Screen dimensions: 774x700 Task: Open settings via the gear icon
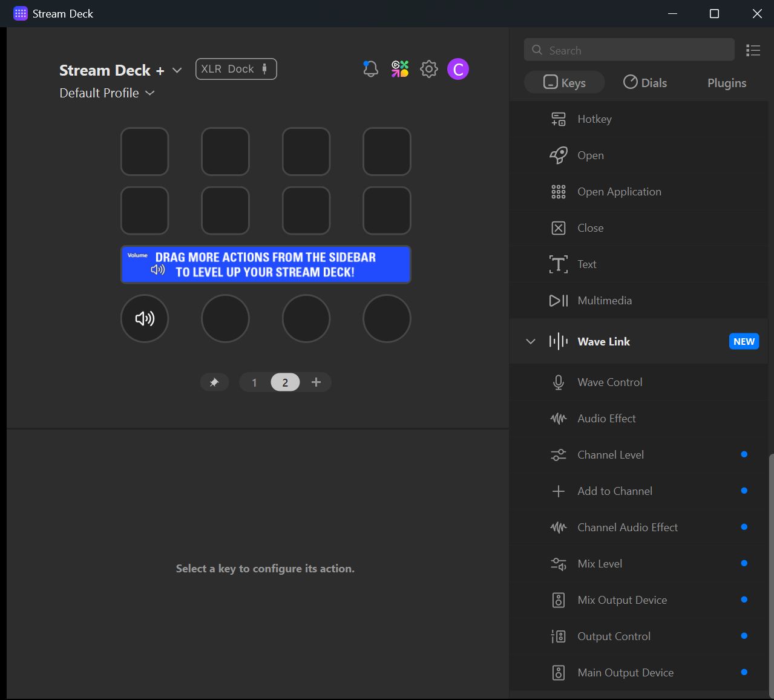(x=429, y=69)
